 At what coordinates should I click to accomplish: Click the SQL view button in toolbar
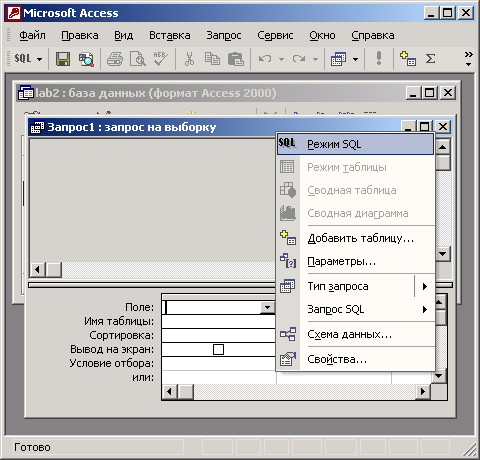[x=23, y=59]
